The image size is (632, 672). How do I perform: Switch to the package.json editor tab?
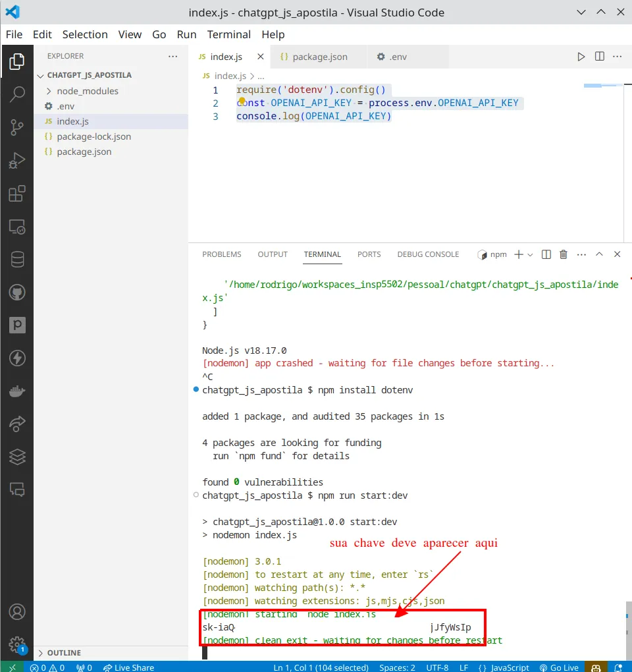pyautogui.click(x=319, y=57)
